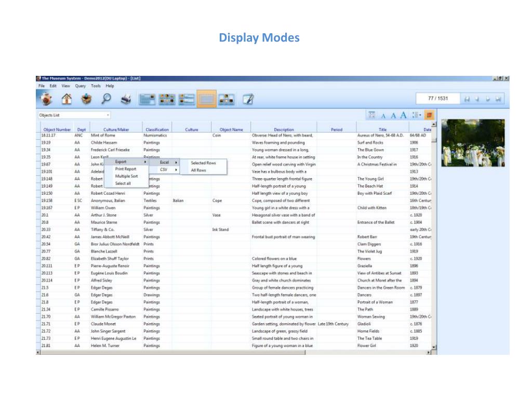Click the cell 'Helen M. Turner'

pos(105,345)
